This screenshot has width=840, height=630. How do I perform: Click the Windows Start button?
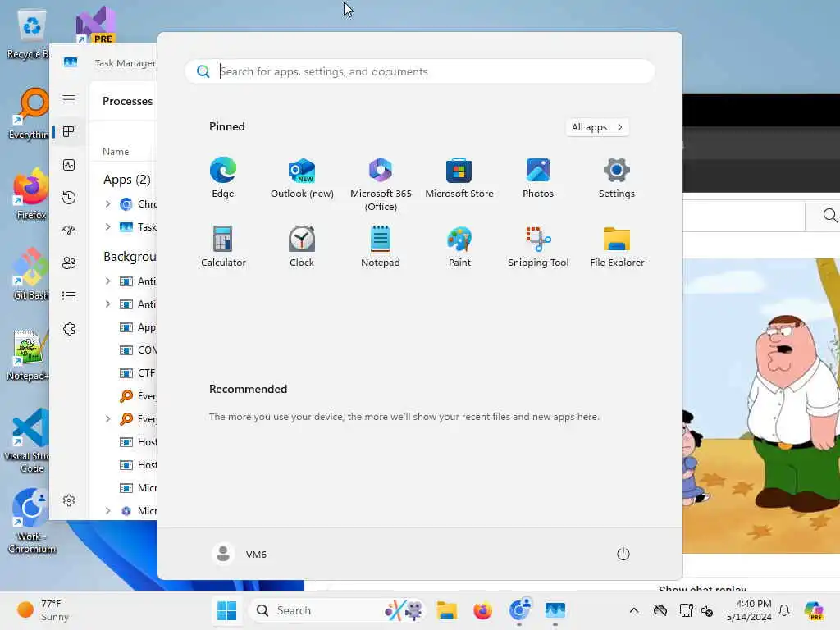click(226, 610)
